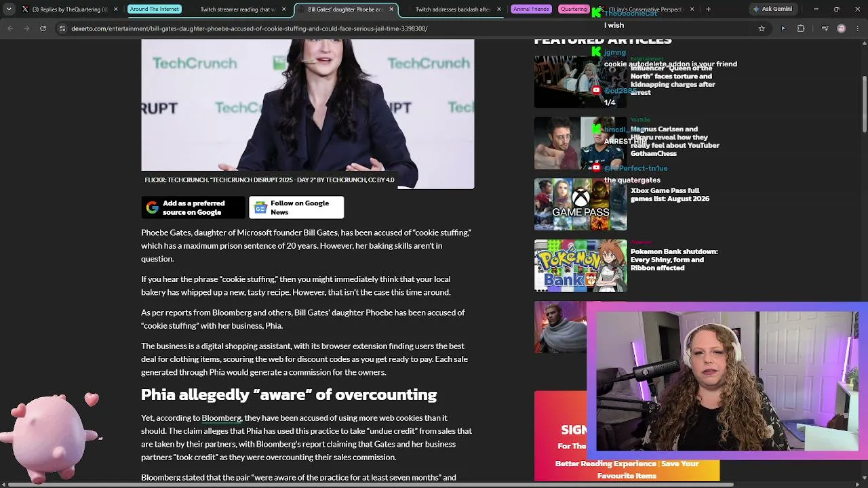Open a new browser tab
The width and height of the screenshot is (868, 488).
[708, 9]
